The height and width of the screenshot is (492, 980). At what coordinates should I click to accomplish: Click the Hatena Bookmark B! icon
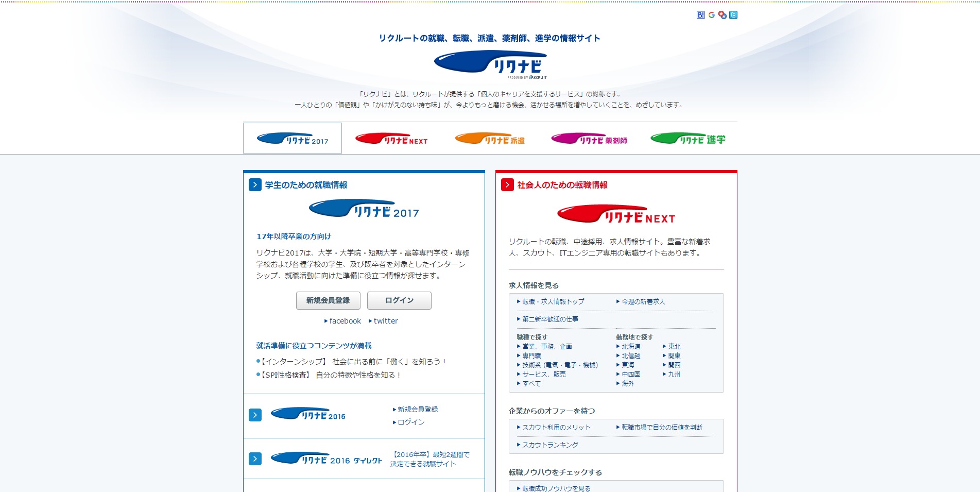[700, 15]
